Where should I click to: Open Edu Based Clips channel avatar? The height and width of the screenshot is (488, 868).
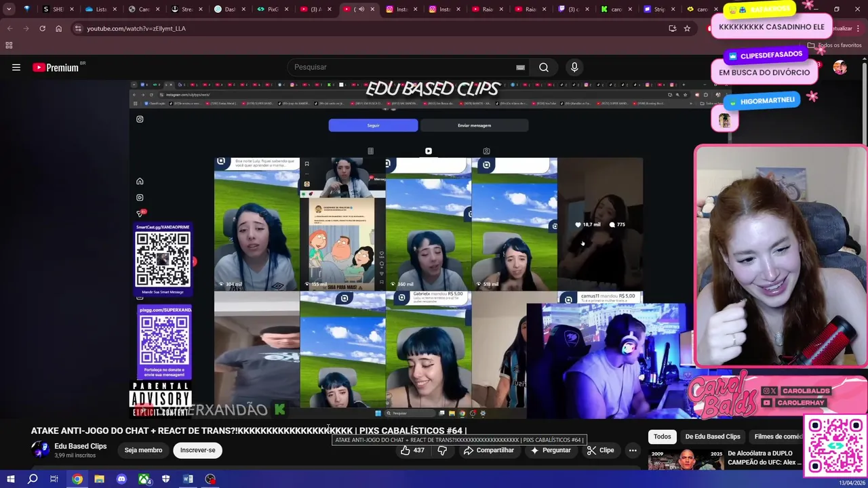click(40, 449)
